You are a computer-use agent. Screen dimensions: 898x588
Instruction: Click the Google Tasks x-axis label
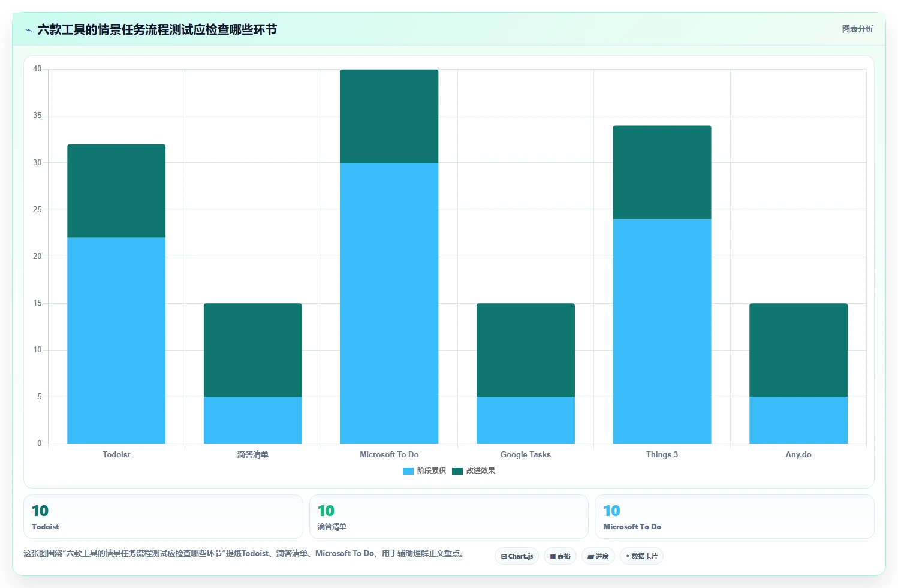(526, 454)
